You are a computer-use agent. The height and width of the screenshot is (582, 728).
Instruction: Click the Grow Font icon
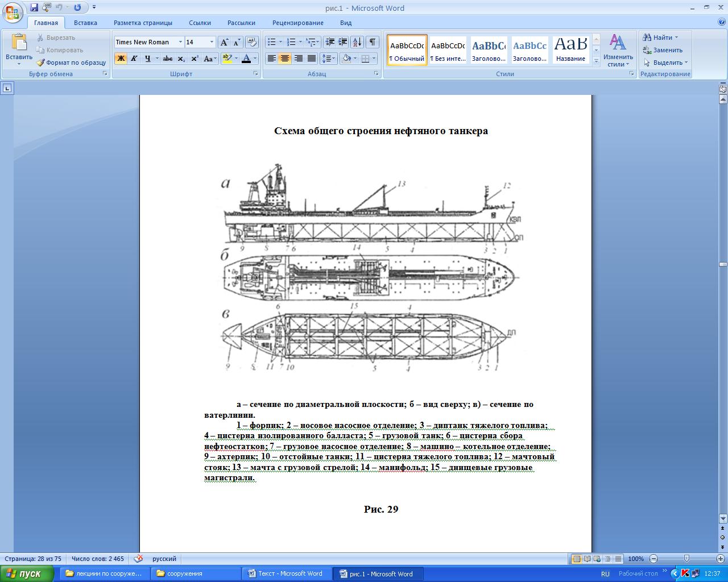224,42
